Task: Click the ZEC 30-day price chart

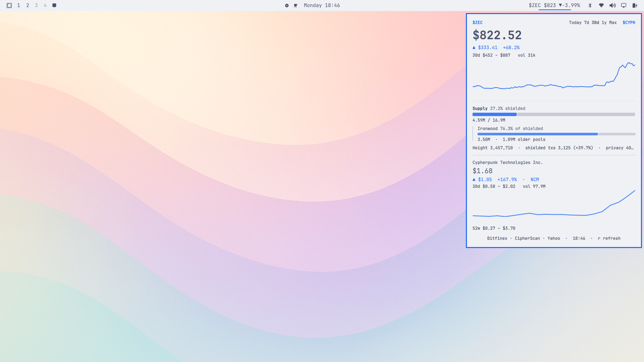Action: tap(554, 76)
